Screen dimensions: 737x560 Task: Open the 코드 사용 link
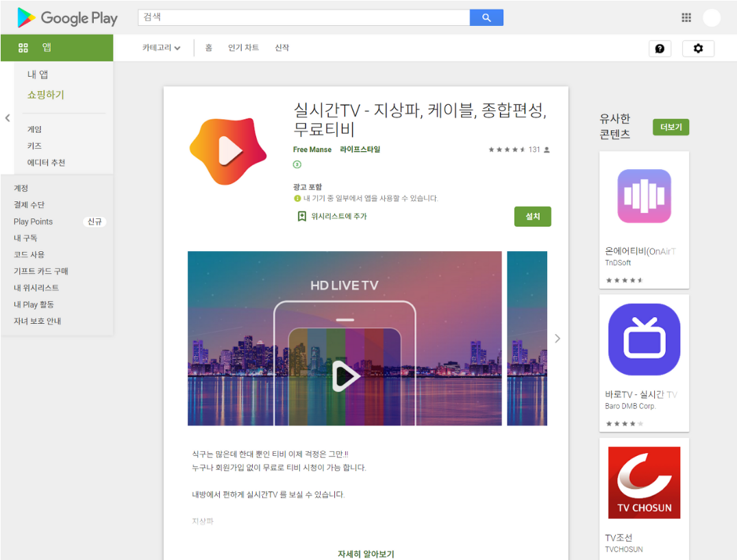[29, 255]
